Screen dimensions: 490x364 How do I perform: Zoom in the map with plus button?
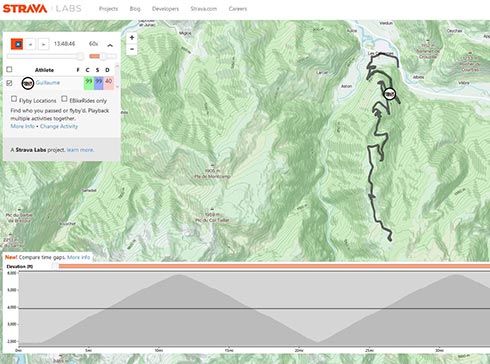click(132, 38)
